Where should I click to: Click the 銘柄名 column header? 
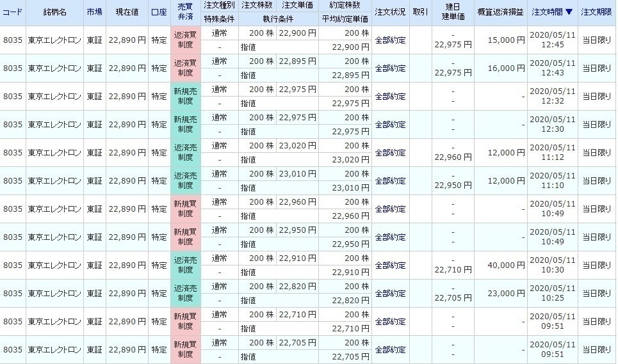pyautogui.click(x=55, y=12)
